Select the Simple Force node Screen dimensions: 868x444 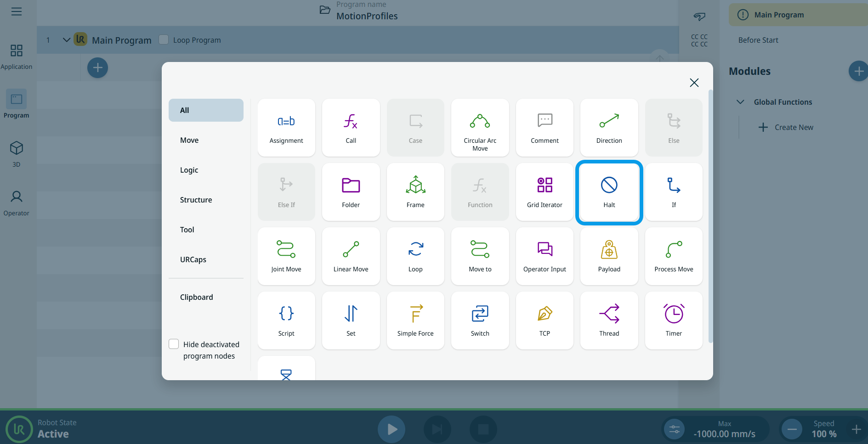(x=415, y=320)
